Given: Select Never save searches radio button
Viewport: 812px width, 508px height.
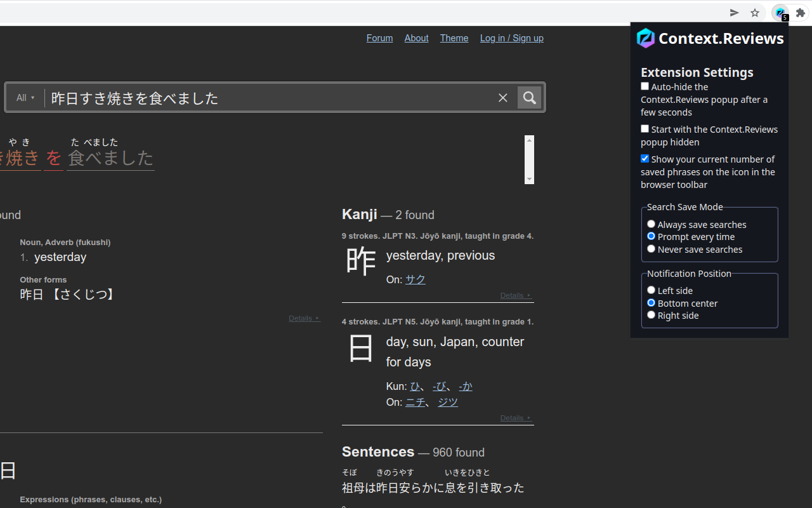Looking at the screenshot, I should [x=651, y=249].
